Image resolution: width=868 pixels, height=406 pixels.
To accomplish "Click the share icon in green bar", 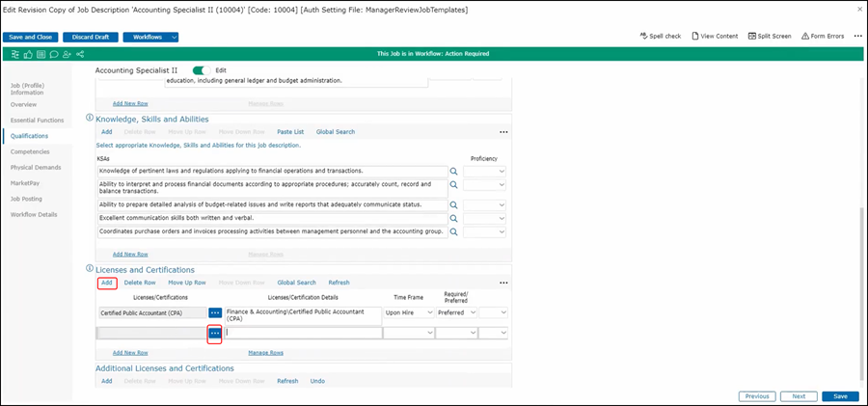I will (x=78, y=54).
